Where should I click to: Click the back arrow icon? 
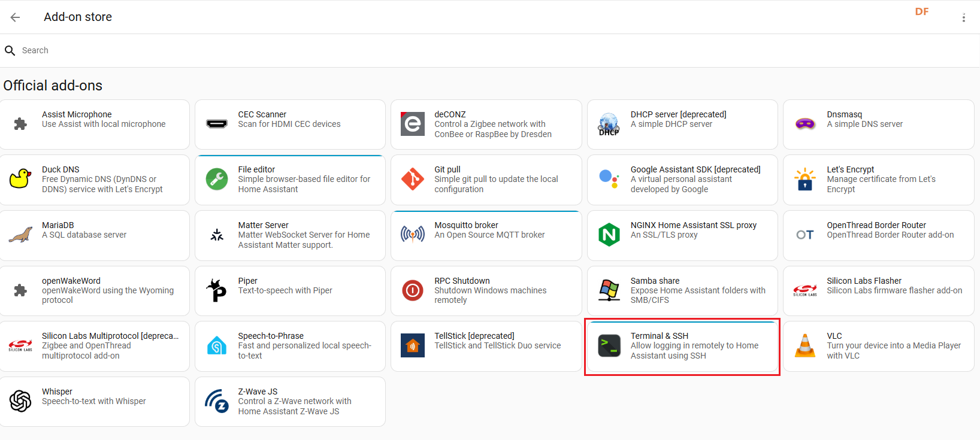(x=16, y=17)
